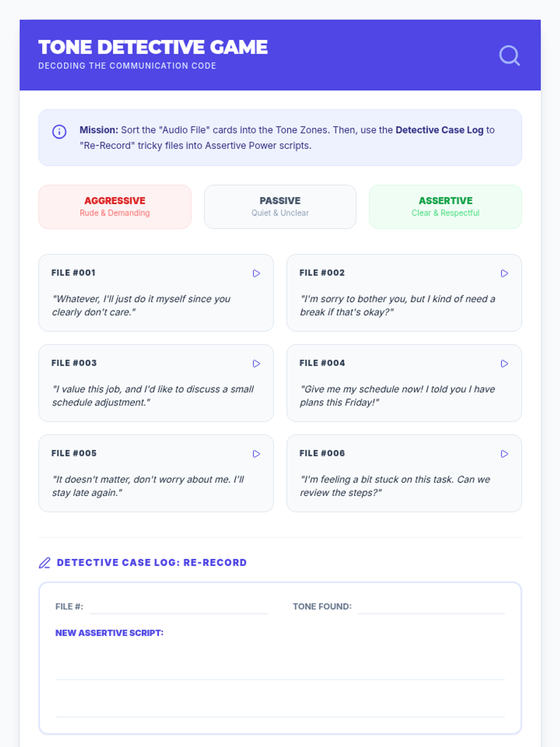Click the search magnifier icon in header

[510, 55]
